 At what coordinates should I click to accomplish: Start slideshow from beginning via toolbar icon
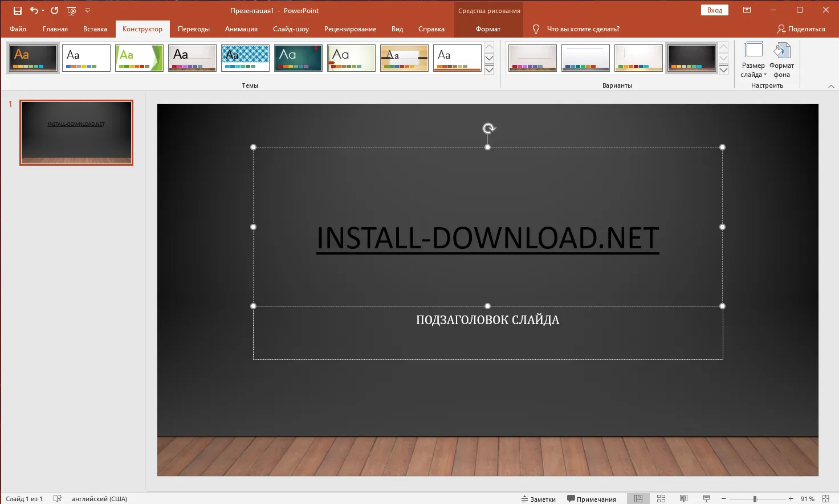point(71,11)
